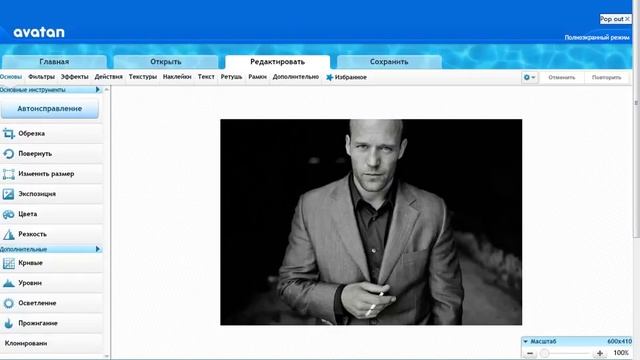Open the Ретушь menu
Viewport: 640px width, 360px height.
[x=231, y=77]
